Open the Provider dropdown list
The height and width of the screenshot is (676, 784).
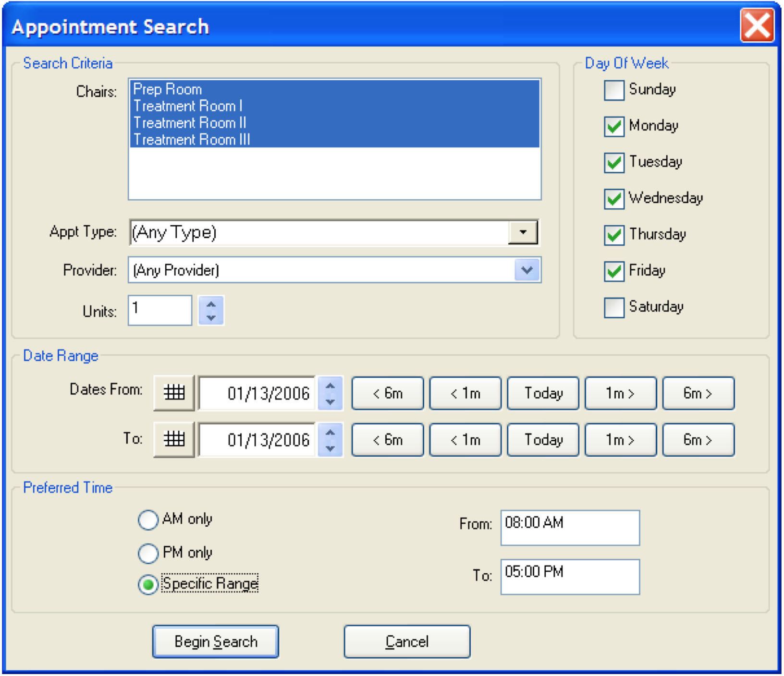click(x=527, y=270)
